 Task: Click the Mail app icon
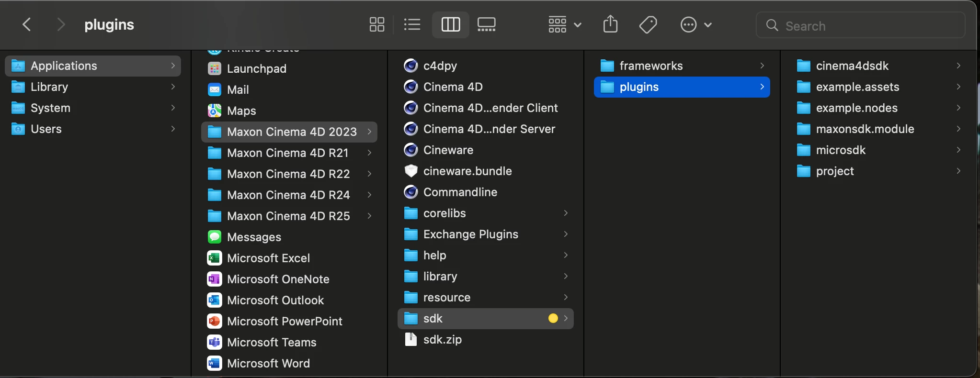215,89
